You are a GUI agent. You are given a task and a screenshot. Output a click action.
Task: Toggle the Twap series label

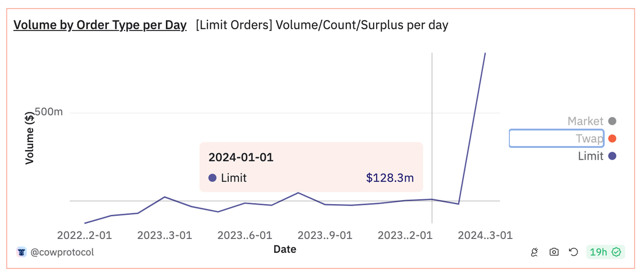[589, 139]
